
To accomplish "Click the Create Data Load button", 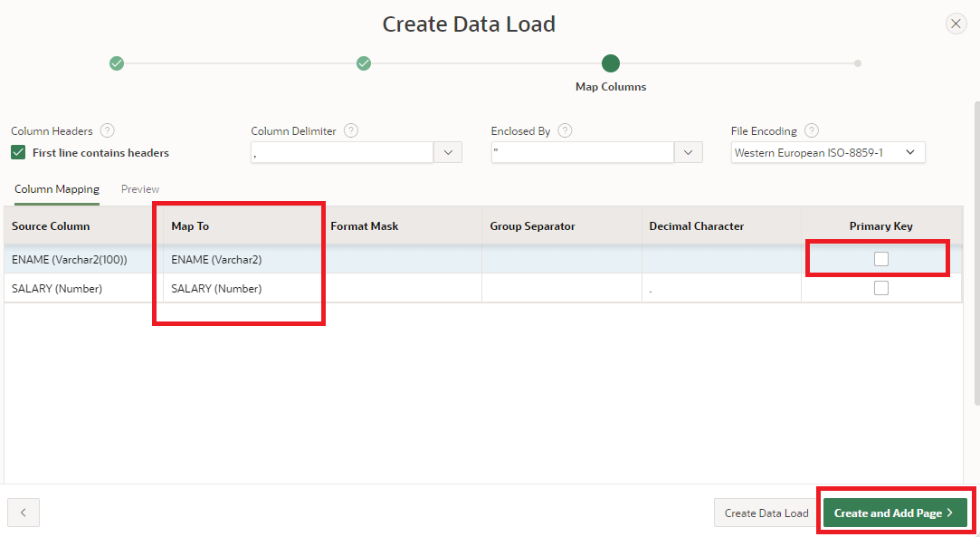I will point(766,513).
